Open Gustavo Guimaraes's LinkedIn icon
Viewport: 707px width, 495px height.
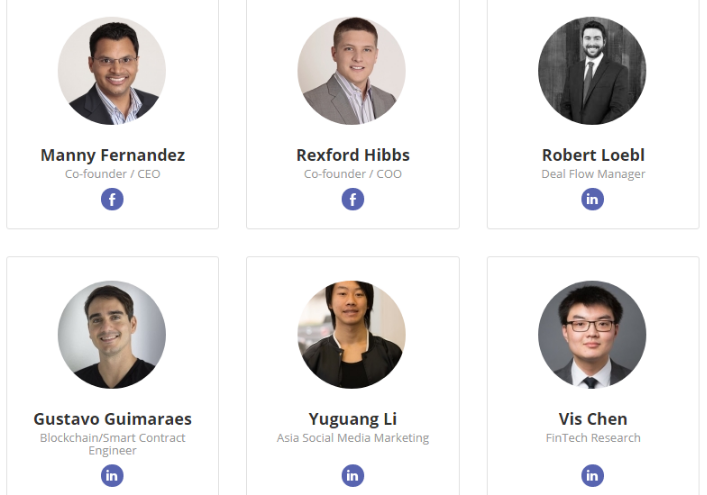[x=112, y=476]
